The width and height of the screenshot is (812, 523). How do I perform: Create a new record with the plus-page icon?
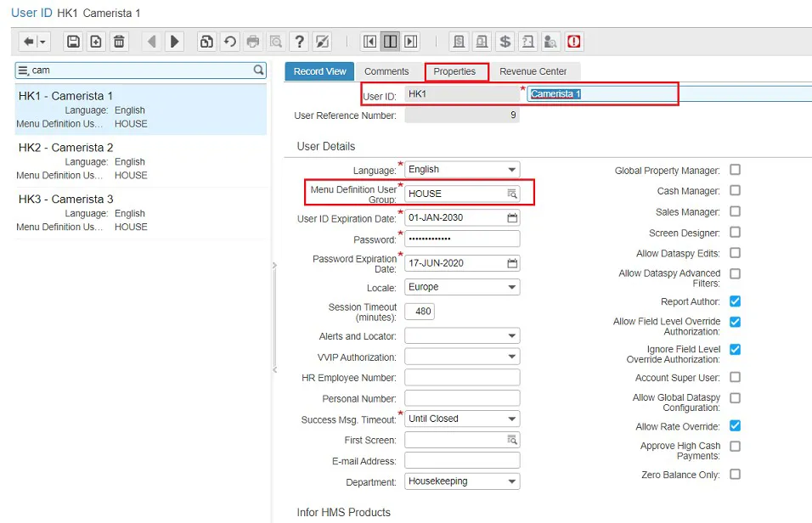tap(96, 42)
